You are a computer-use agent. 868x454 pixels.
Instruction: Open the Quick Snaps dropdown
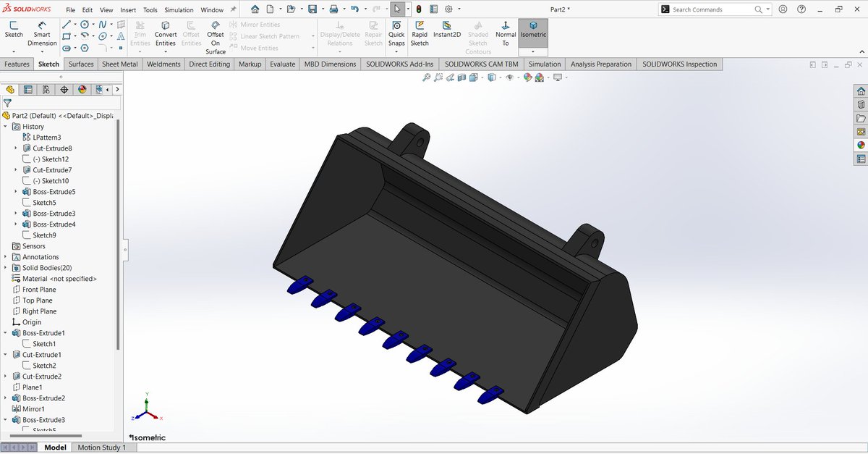coord(396,52)
